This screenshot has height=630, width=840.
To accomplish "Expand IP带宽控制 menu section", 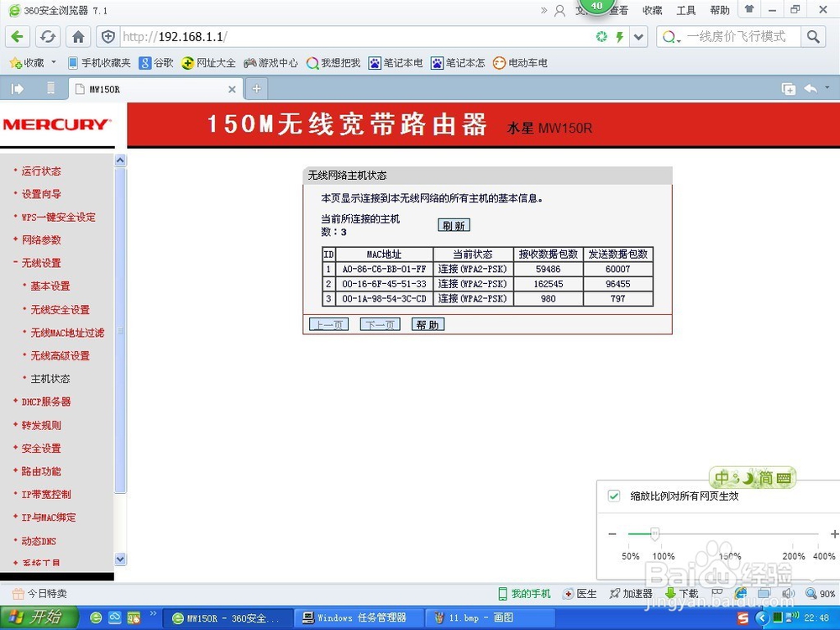I will [x=46, y=495].
